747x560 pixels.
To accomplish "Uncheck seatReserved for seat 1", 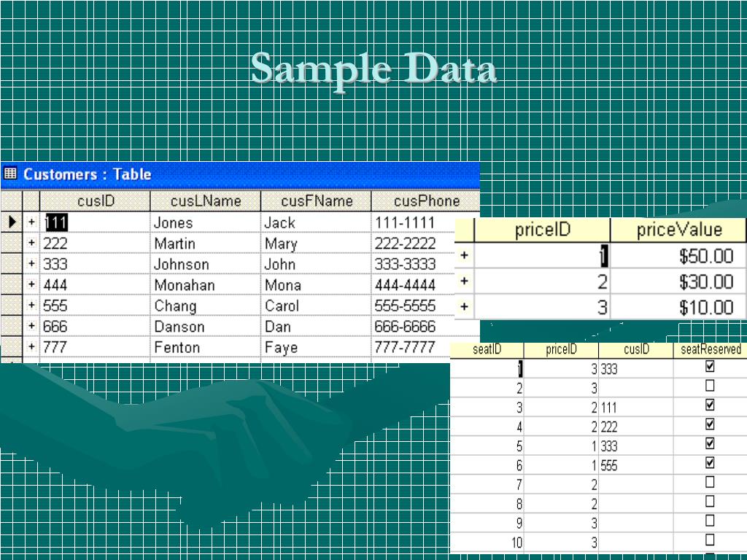I will point(710,366).
